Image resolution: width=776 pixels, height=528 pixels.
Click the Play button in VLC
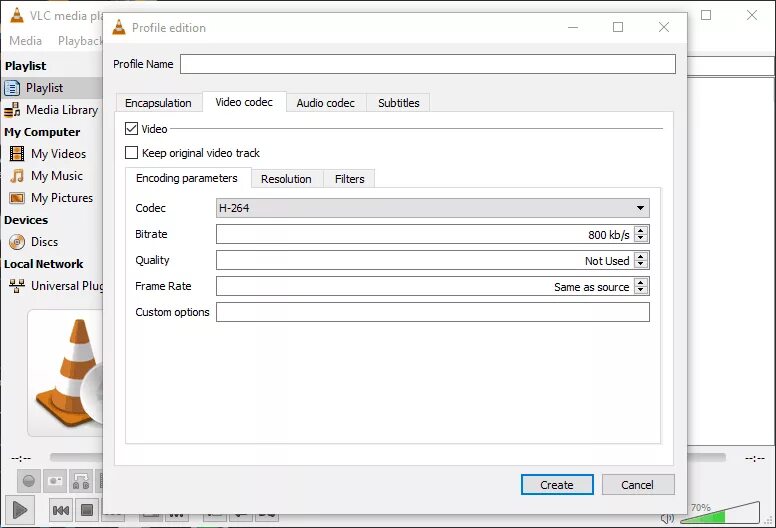click(20, 510)
